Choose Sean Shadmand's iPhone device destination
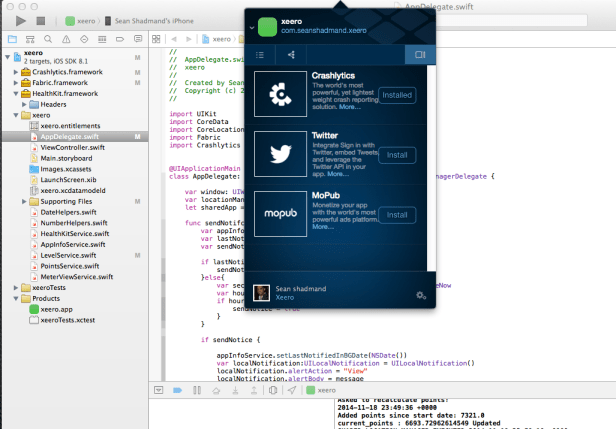This screenshot has width=616, height=429. (150, 21)
